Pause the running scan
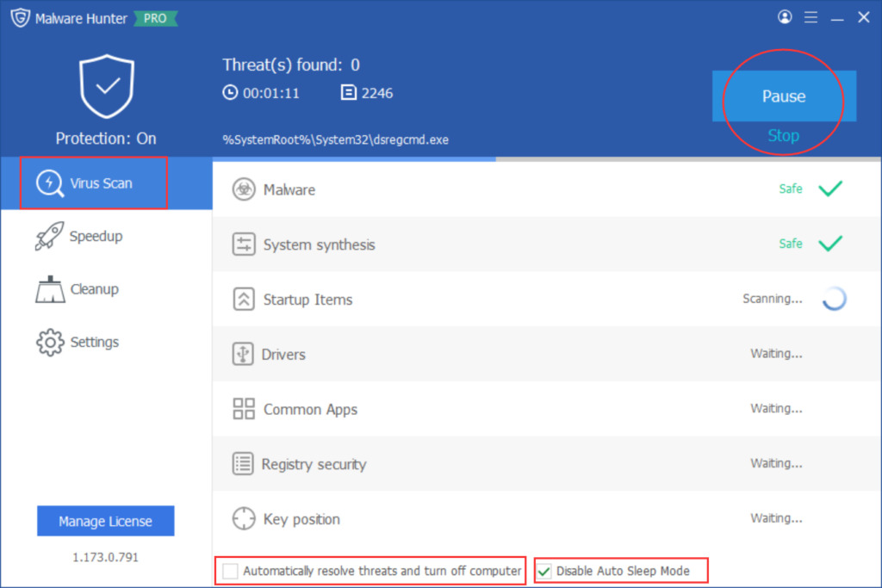The width and height of the screenshot is (882, 588). pyautogui.click(x=783, y=97)
